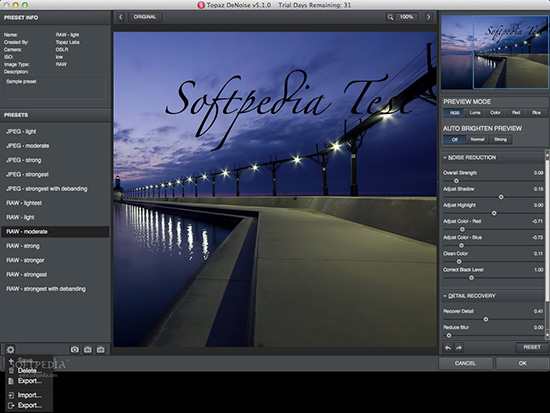Click the navigator thumbnail preview
This screenshot has width=550, height=413.
pos(494,52)
